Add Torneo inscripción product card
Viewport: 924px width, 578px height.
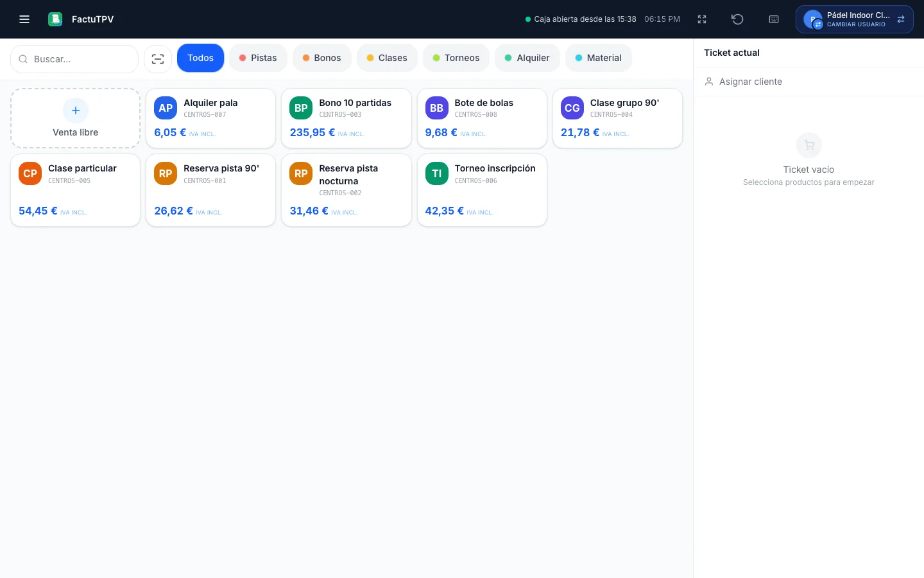coord(482,190)
